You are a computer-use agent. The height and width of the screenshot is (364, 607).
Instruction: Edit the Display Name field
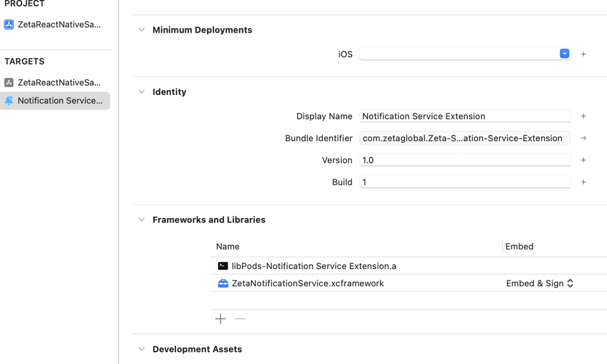click(465, 116)
